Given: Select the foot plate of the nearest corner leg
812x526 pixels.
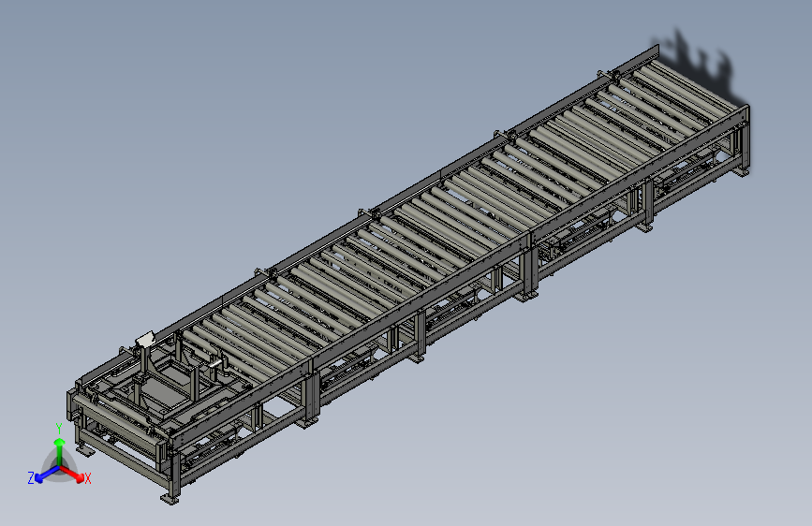Looking at the screenshot, I should click(170, 499).
